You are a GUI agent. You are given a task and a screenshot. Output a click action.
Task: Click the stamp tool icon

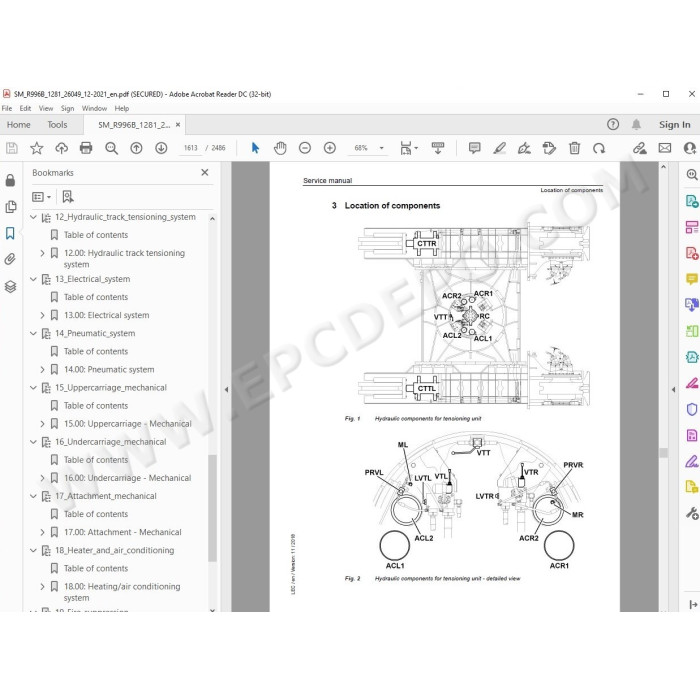tap(549, 148)
